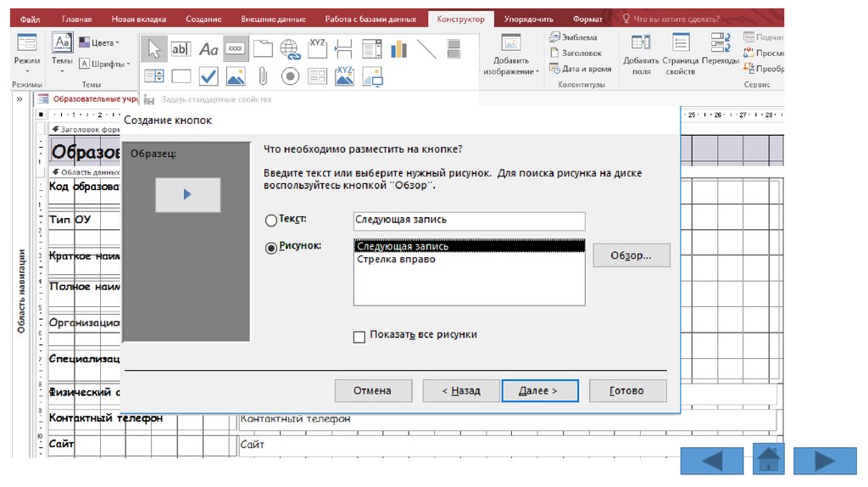868x487 pixels.
Task: Select the Text Box control
Action: pyautogui.click(x=181, y=49)
